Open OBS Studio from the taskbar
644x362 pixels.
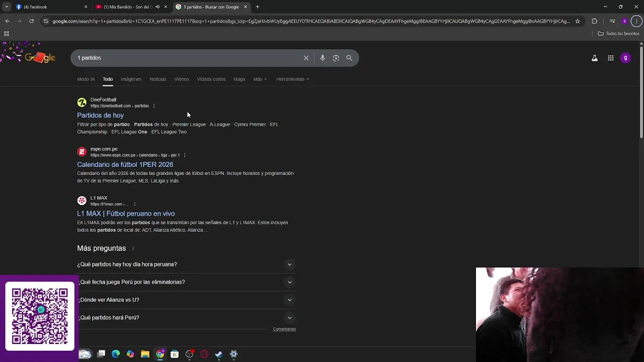click(x=189, y=354)
